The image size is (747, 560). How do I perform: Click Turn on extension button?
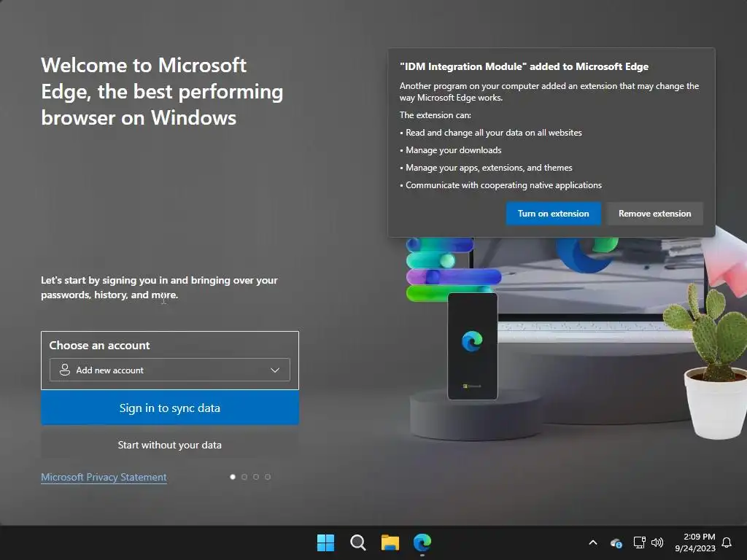pyautogui.click(x=553, y=214)
